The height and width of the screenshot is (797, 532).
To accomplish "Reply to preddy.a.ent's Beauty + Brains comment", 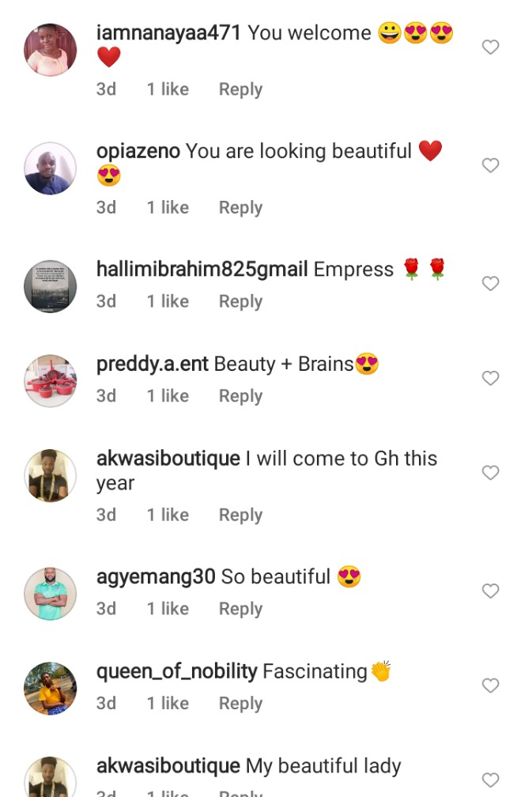I will point(240,396).
